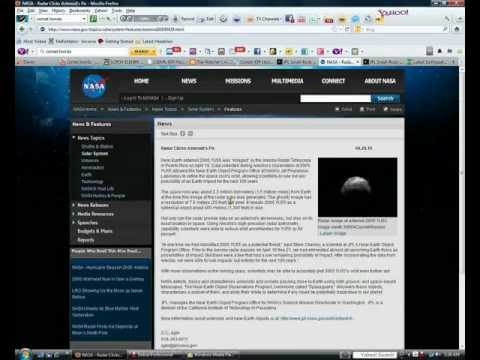Click the NASA Search button

[386, 98]
